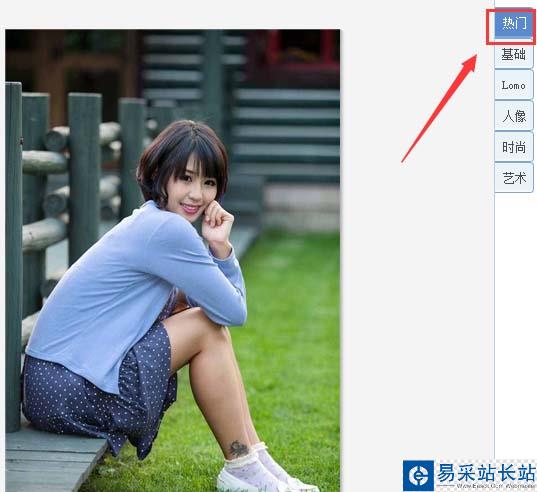Image resolution: width=537 pixels, height=492 pixels.
Task: Select the 热门 filter tab
Action: [514, 25]
